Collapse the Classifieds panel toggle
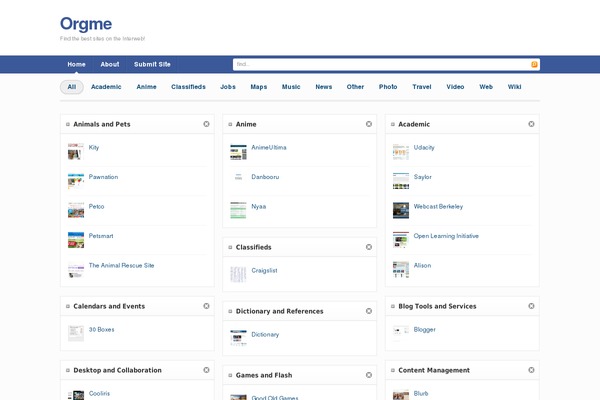The height and width of the screenshot is (400, 600). 230,247
